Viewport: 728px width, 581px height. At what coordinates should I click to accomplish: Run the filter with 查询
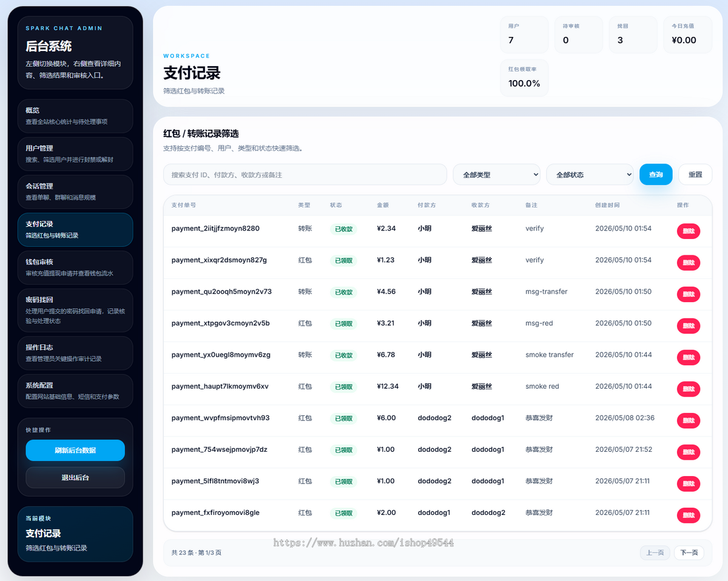coord(656,175)
